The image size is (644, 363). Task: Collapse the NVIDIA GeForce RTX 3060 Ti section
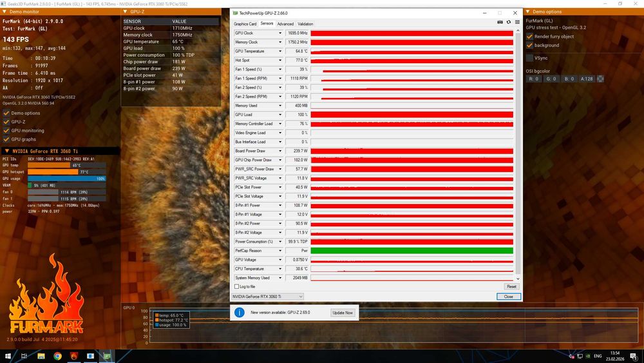[x=7, y=151]
